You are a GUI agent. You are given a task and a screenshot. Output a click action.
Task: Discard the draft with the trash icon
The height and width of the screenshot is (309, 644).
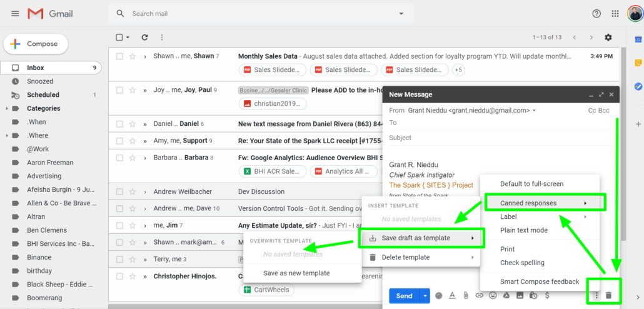pyautogui.click(x=609, y=295)
